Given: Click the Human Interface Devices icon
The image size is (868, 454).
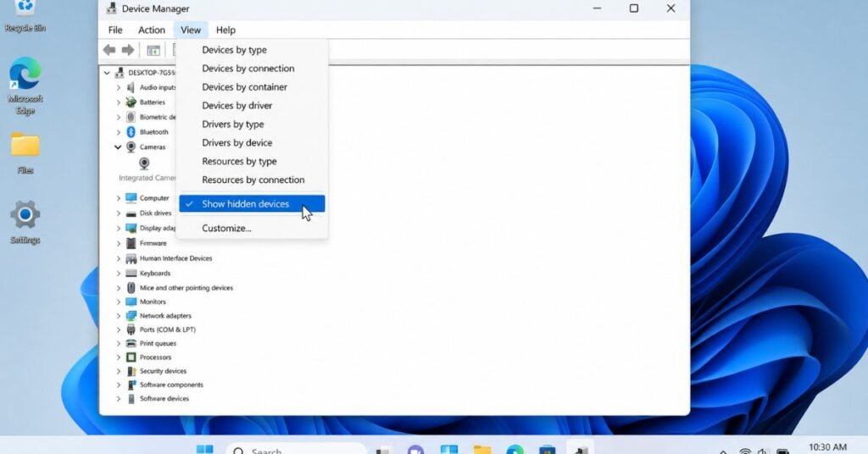Looking at the screenshot, I should (x=131, y=258).
